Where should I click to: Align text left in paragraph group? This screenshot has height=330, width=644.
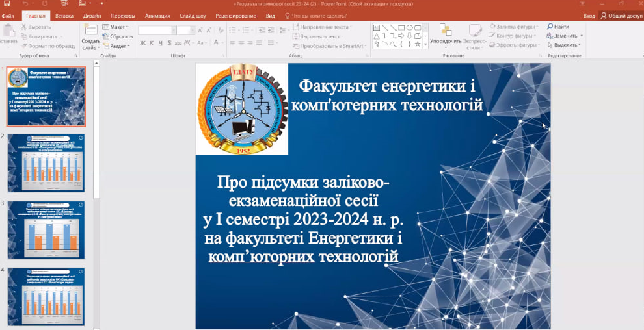(x=232, y=43)
